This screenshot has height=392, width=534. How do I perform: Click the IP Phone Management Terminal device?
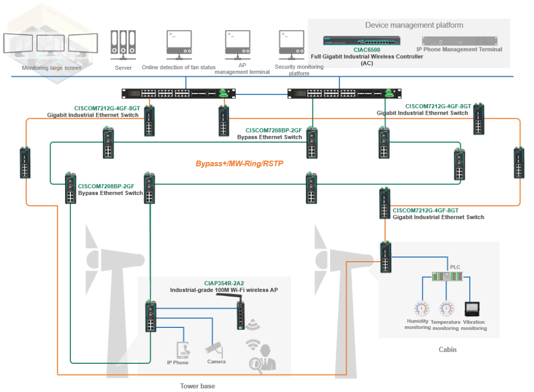[460, 41]
